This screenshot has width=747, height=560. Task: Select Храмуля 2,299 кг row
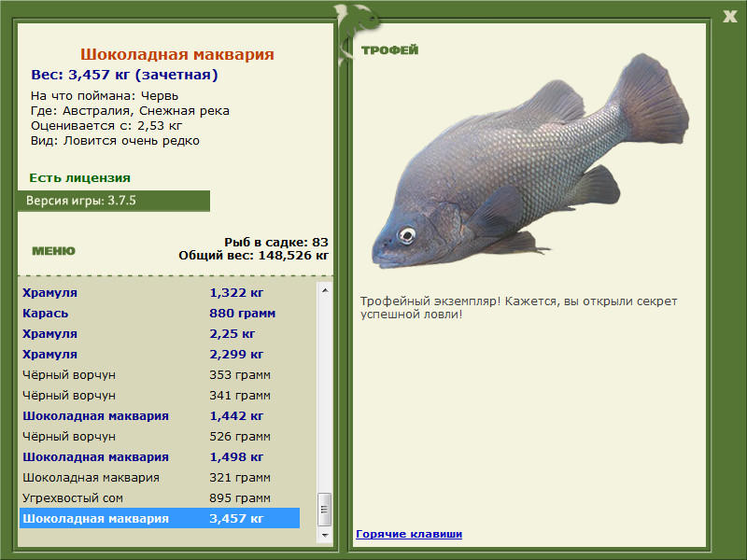(x=160, y=355)
